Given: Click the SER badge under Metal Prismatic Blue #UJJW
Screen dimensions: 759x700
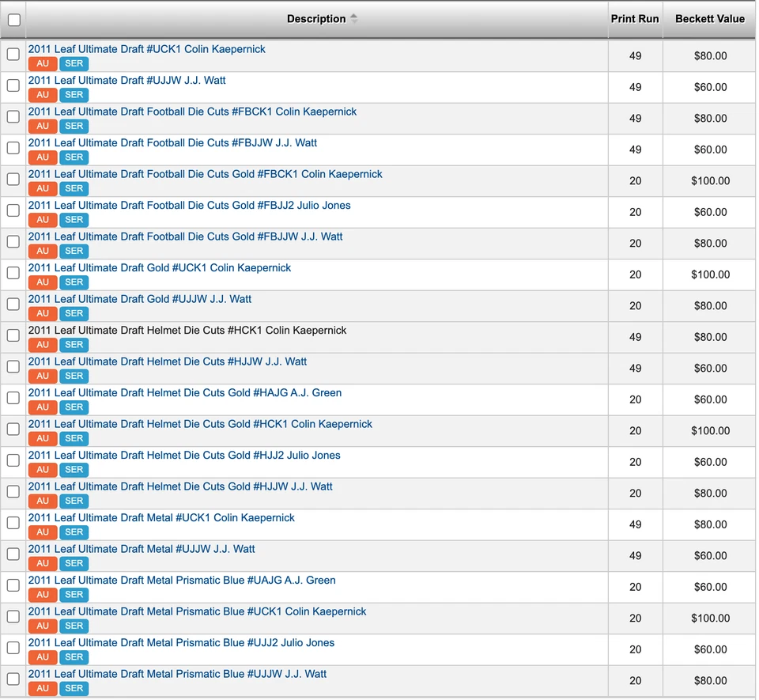Looking at the screenshot, I should (74, 688).
